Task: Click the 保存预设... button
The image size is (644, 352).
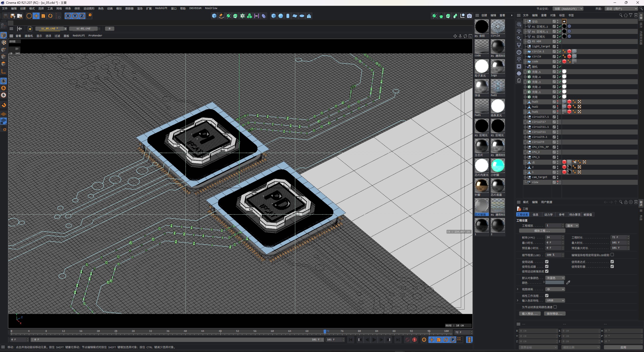Action: coord(555,314)
